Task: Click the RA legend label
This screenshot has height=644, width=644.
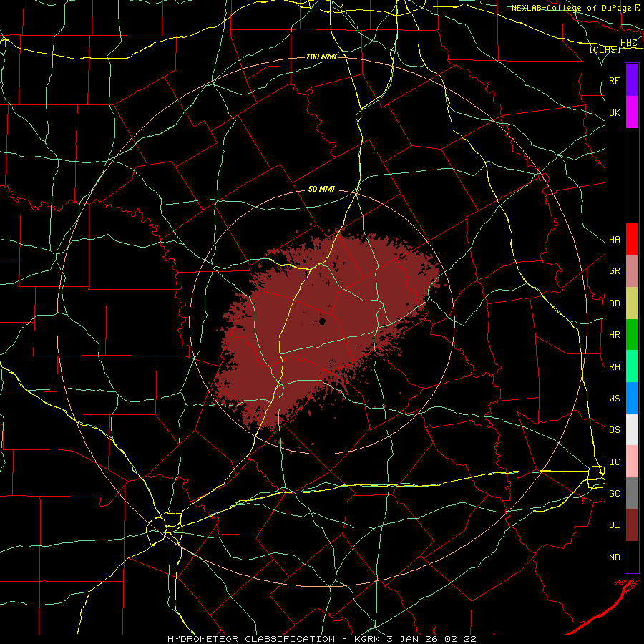Action: tap(615, 367)
